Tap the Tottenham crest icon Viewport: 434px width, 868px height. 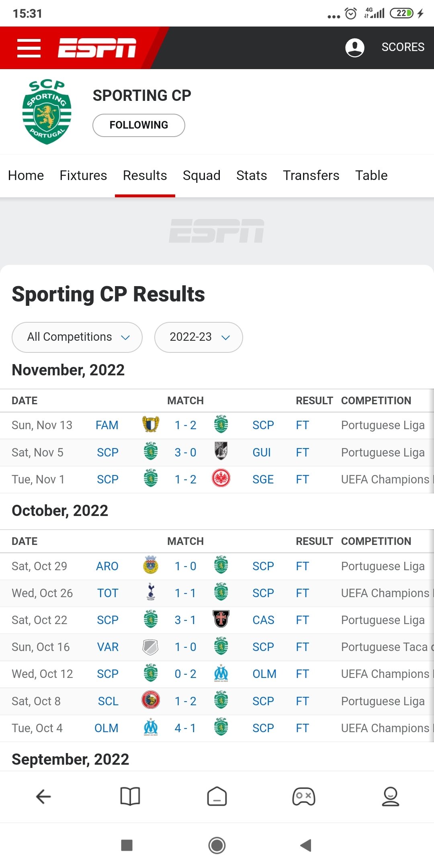[151, 592]
